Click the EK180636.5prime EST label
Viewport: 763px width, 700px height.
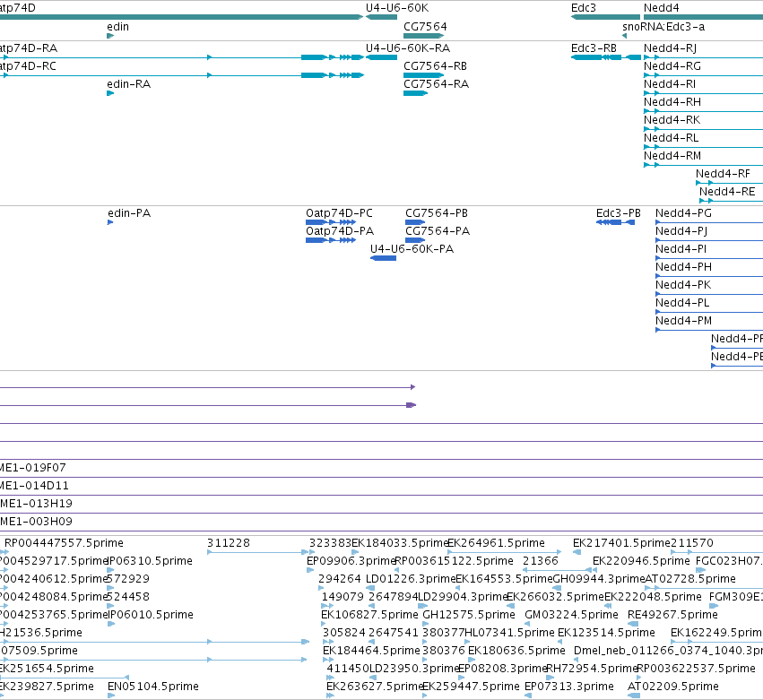[x=516, y=651]
